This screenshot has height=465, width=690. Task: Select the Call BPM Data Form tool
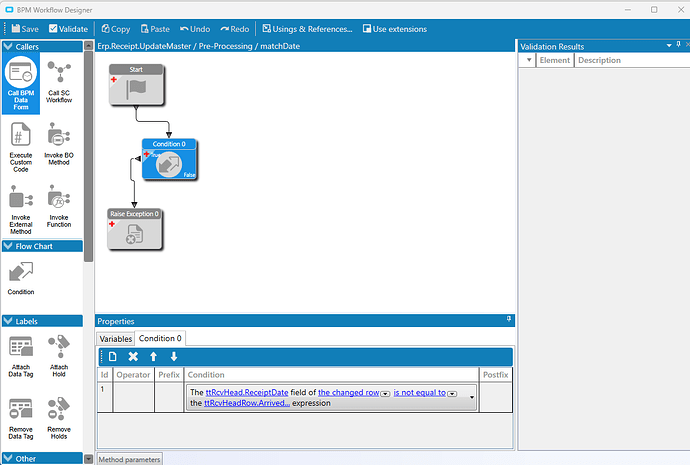click(x=21, y=85)
